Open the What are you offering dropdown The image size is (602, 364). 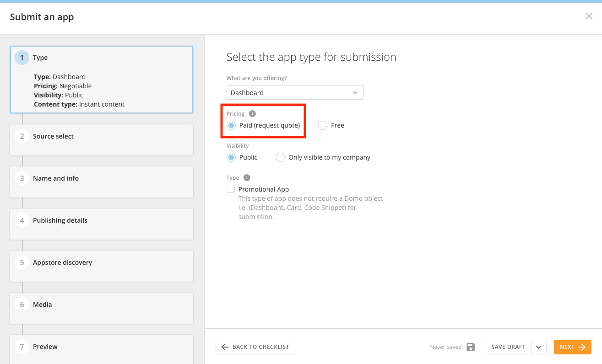click(295, 92)
